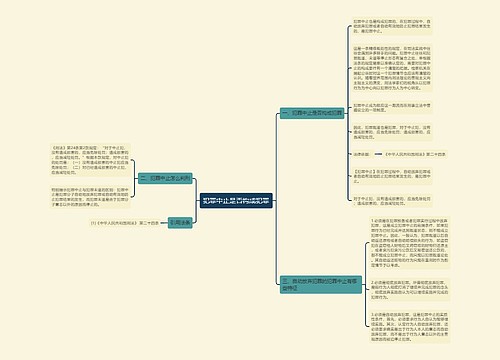500x360 pixels.
Task: Select the '【犯罪中止】' definition note
Action: click(x=392, y=176)
